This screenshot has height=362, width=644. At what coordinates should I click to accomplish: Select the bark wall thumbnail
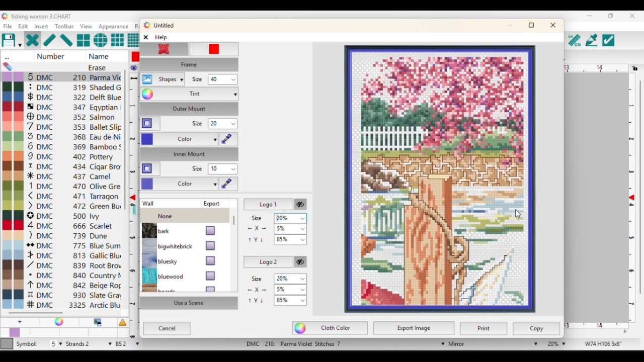coord(149,231)
